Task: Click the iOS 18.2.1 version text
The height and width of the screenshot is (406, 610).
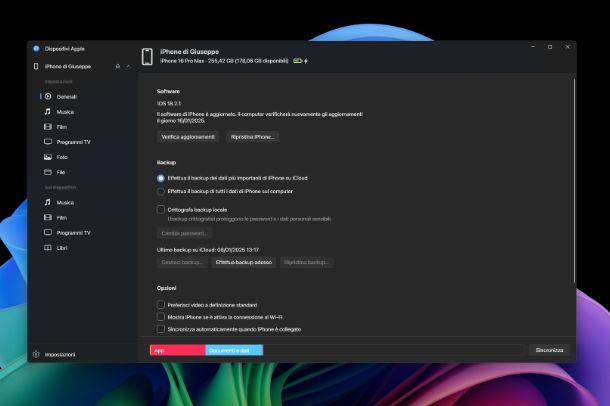Action: coord(169,103)
